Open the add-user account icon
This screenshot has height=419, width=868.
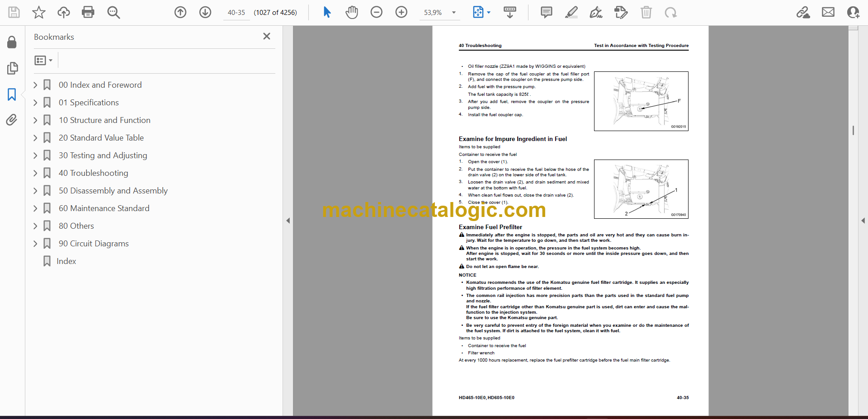pyautogui.click(x=853, y=12)
